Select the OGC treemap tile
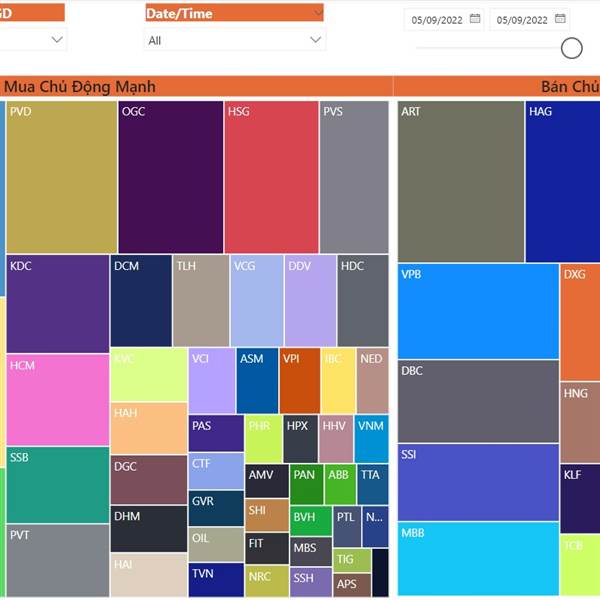This screenshot has height=600, width=600. (x=171, y=177)
